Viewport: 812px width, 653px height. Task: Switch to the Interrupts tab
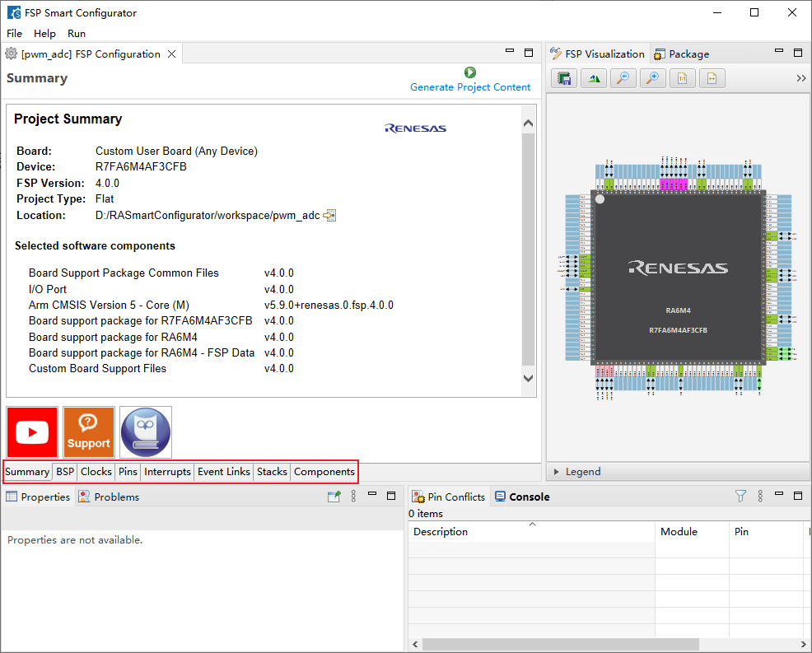pyautogui.click(x=168, y=472)
